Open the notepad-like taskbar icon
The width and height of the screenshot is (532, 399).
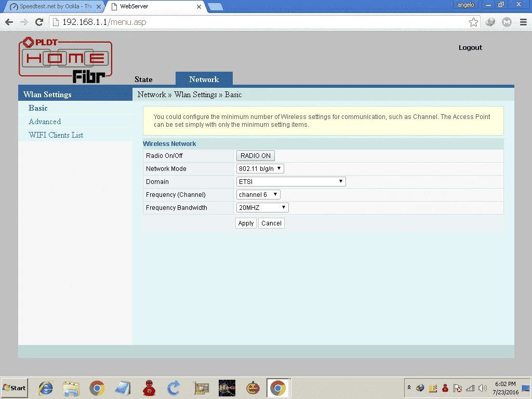tap(123, 389)
